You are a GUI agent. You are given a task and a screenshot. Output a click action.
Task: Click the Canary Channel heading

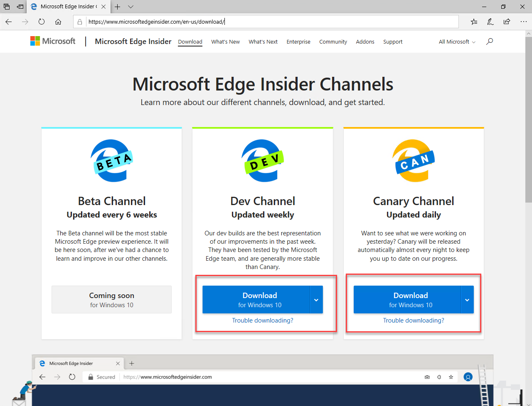[x=414, y=201]
